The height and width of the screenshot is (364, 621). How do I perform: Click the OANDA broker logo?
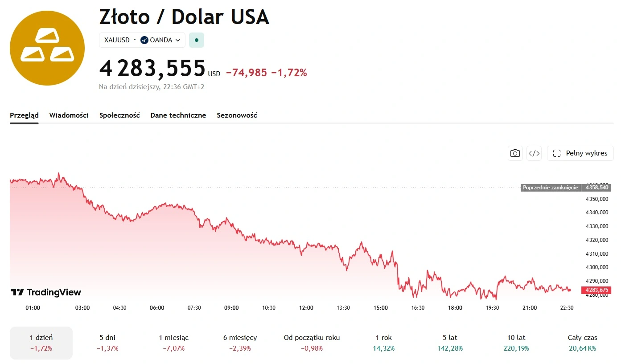(x=144, y=40)
